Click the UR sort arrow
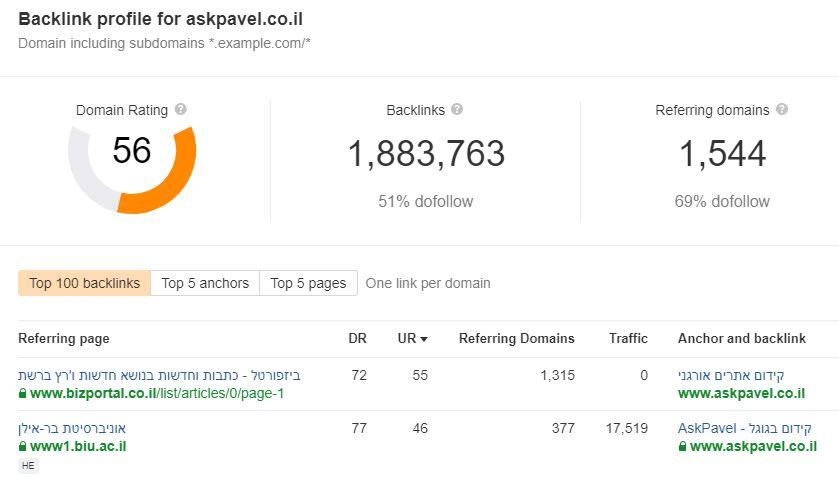The height and width of the screenshot is (478, 839). pos(424,339)
